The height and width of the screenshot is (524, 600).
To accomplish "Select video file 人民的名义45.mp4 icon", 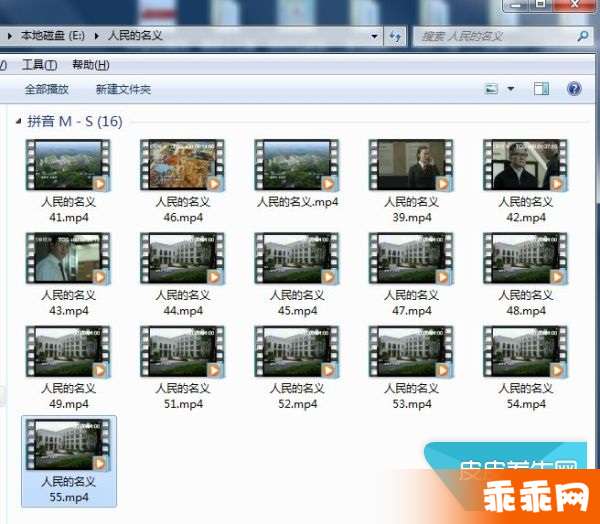I will coord(297,258).
